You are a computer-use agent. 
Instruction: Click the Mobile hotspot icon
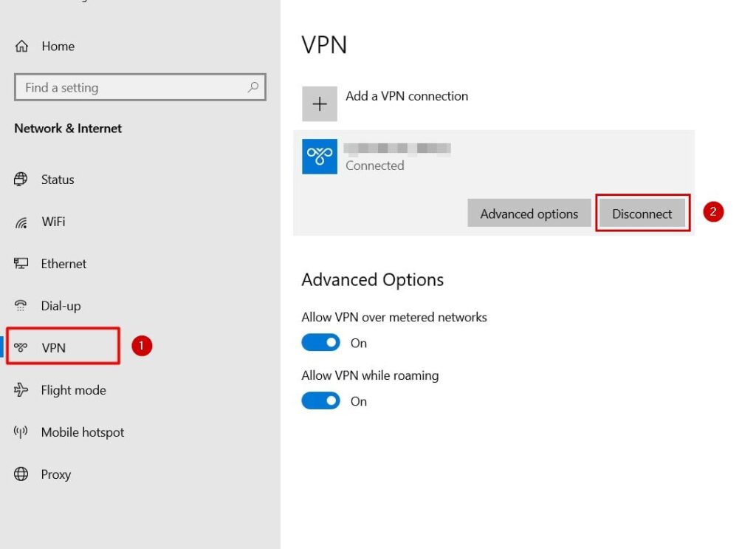pos(21,432)
